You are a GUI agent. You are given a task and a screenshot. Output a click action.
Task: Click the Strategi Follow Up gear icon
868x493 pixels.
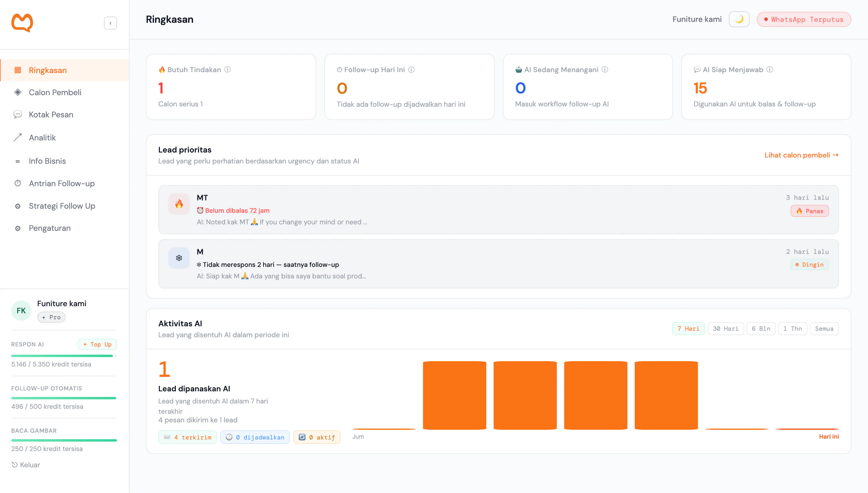pyautogui.click(x=18, y=206)
